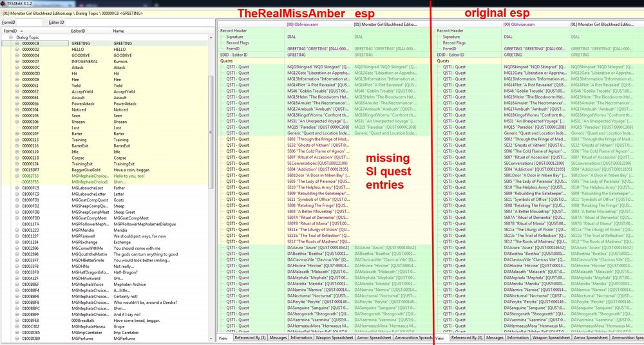Open Messages tab in original esp pane
This screenshot has width=644, height=345.
[x=495, y=338]
